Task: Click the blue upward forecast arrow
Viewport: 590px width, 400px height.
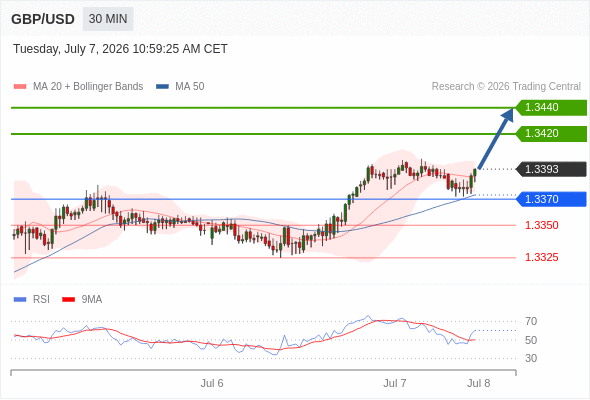Action: click(x=496, y=138)
